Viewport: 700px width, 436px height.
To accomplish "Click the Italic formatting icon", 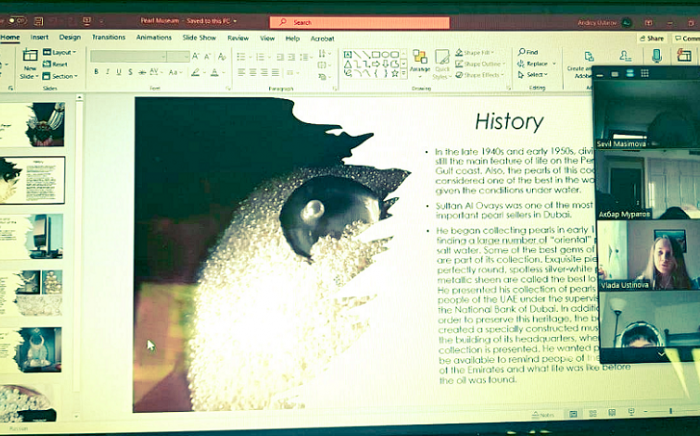I will click(x=107, y=72).
